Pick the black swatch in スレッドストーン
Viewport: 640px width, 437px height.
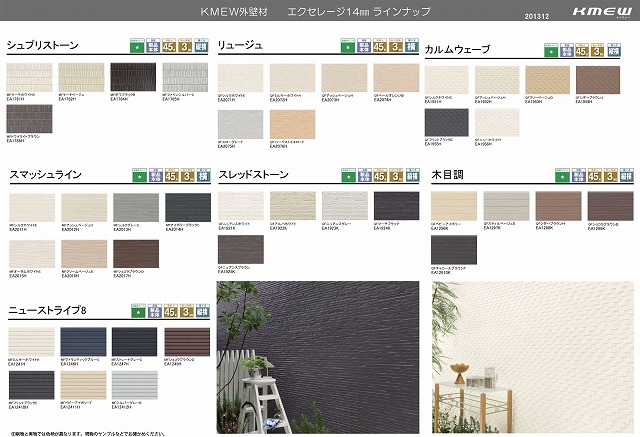(x=396, y=206)
